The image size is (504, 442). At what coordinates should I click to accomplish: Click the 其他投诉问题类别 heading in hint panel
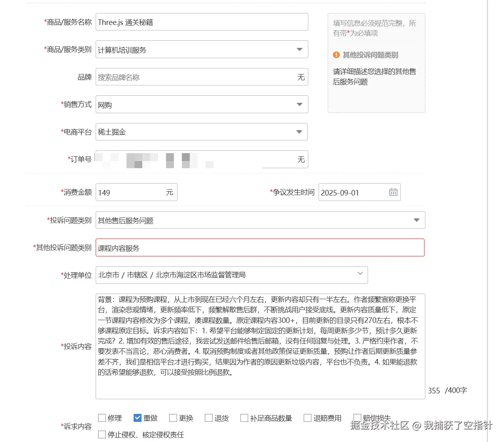[x=370, y=55]
